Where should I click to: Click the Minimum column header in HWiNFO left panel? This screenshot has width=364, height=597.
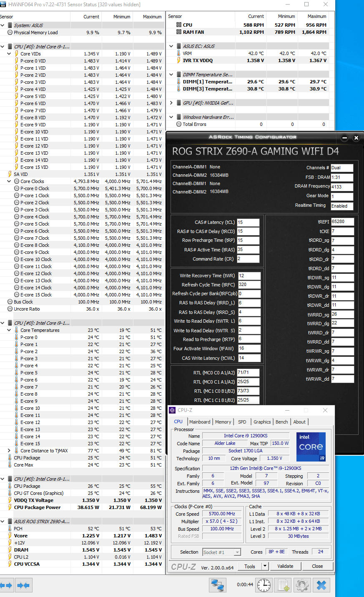(117, 17)
